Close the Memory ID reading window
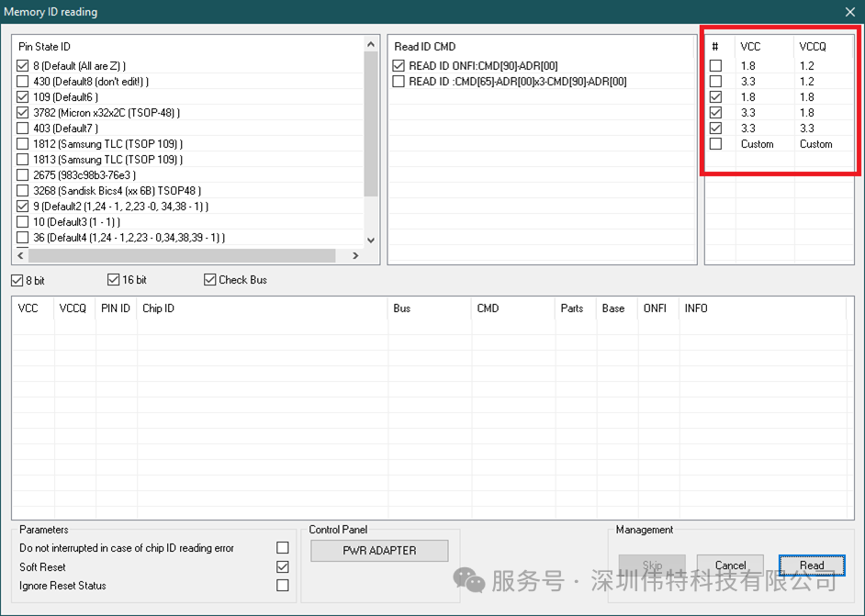Viewport: 865px width, 616px height. pyautogui.click(x=849, y=12)
